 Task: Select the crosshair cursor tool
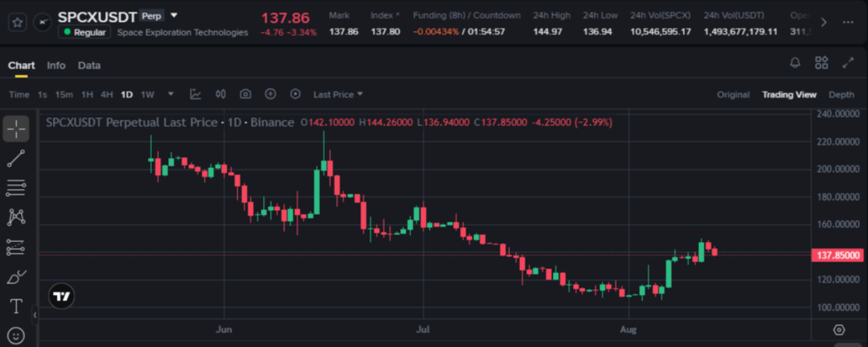(16, 128)
